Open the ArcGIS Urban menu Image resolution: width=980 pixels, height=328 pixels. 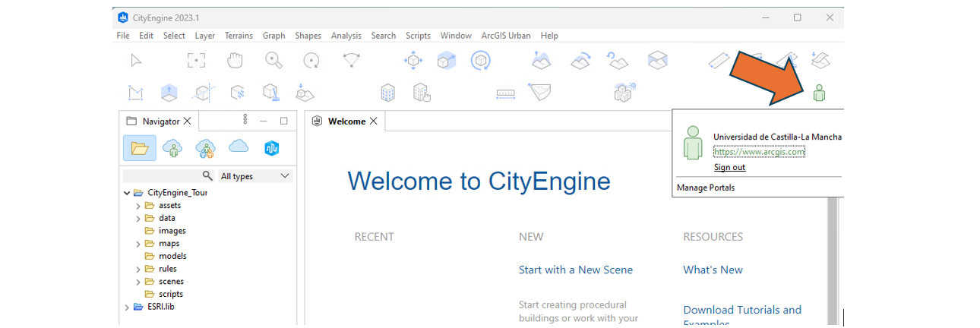[506, 36]
